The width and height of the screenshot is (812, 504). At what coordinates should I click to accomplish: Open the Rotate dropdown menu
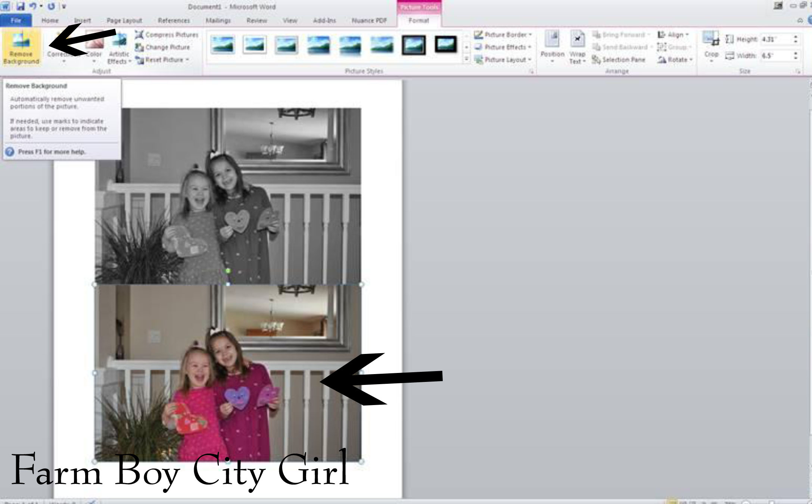click(675, 60)
